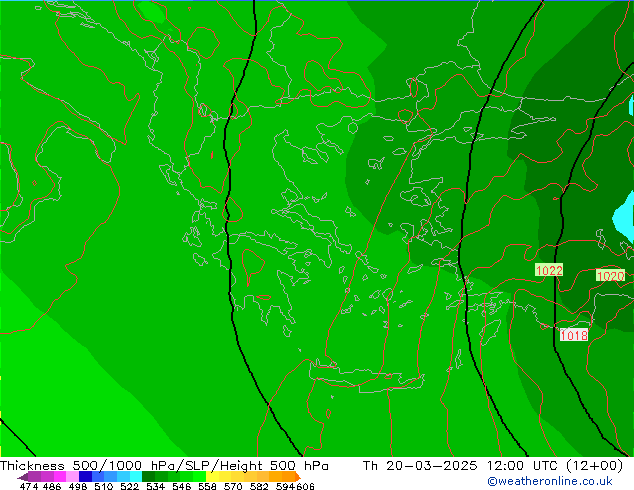Click the cyan legend swatch
Screen dimensions: 634x490
click(x=136, y=477)
